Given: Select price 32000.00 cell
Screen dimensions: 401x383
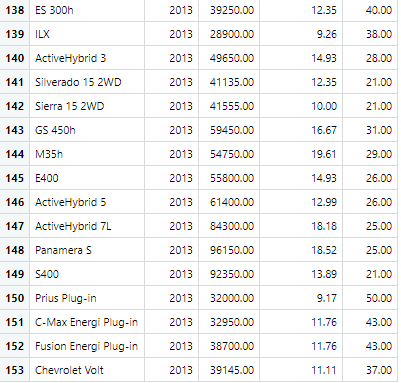Looking at the screenshot, I should 229,298.
